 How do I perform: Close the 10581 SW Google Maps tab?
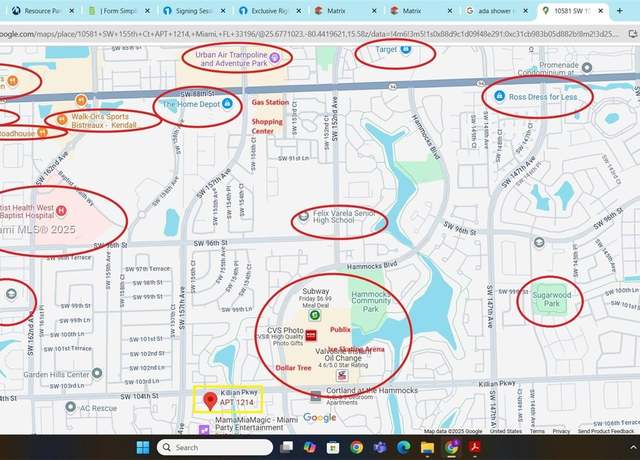(x=601, y=11)
